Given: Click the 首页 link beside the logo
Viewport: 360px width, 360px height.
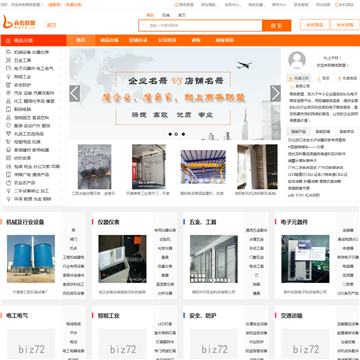Looking at the screenshot, I should tap(51, 25).
